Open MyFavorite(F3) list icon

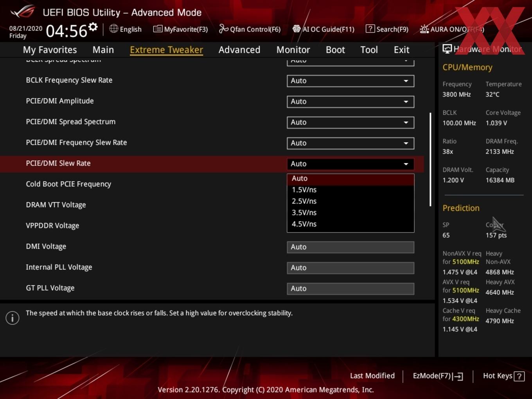pos(157,29)
